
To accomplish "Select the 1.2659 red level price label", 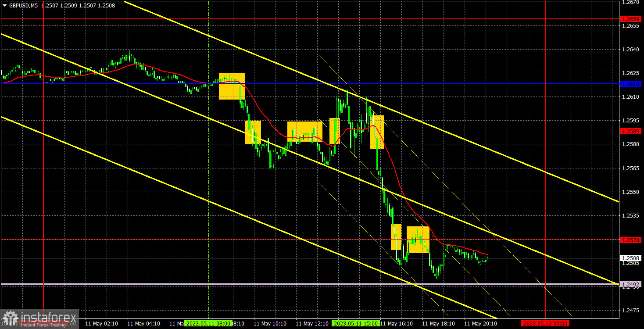I will pos(631,19).
